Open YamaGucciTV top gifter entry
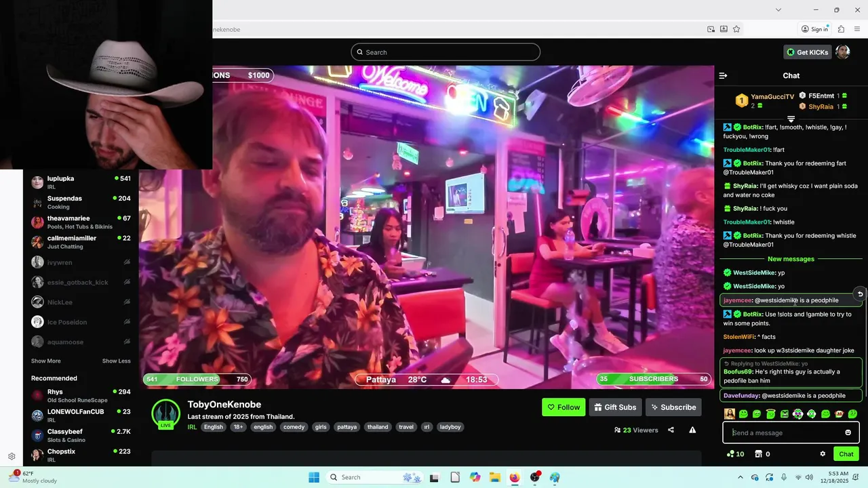Screen dimensions: 868x488 764,100
